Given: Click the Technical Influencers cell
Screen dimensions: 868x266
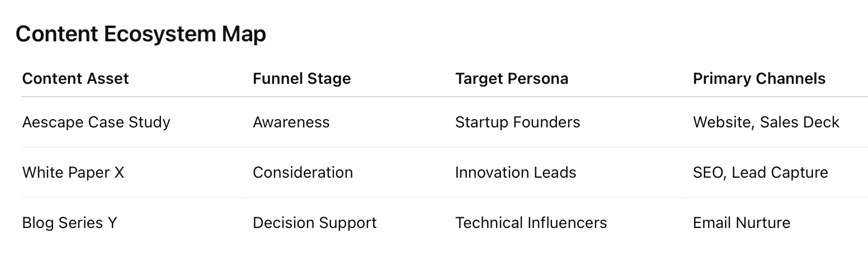Looking at the screenshot, I should [531, 223].
